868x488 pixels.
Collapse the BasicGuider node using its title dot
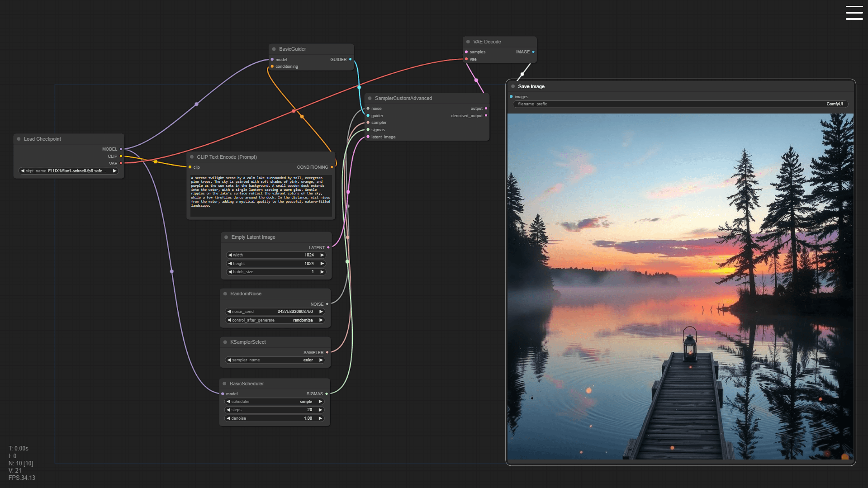click(274, 49)
